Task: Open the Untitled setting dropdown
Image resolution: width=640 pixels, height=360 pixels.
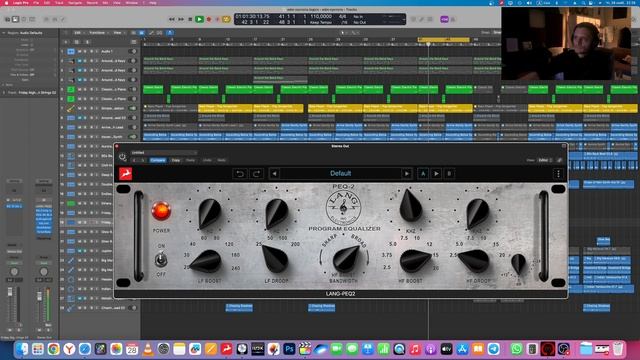Action: coord(164,153)
